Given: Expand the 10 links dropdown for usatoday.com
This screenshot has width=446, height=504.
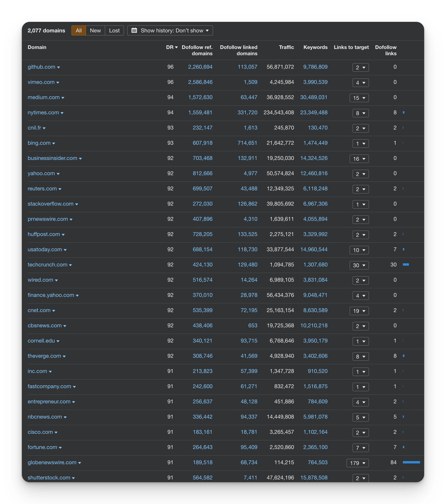Looking at the screenshot, I should click(359, 250).
